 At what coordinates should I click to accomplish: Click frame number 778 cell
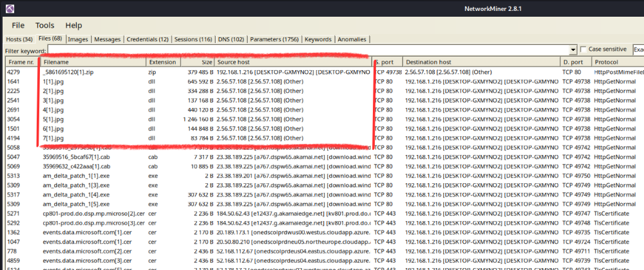[12, 251]
